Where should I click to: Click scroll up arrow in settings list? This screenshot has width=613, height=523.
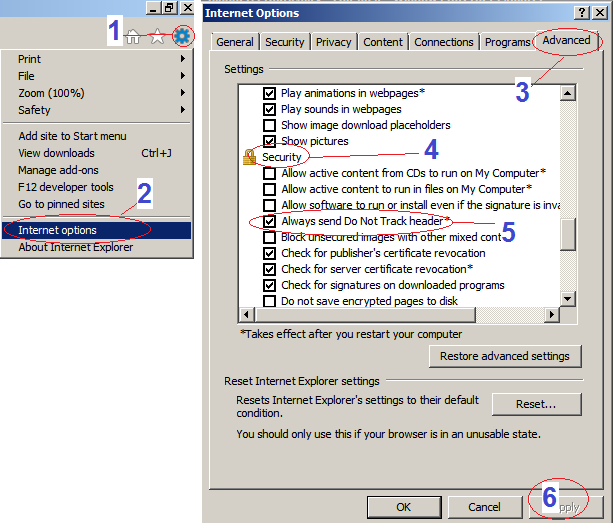click(567, 93)
